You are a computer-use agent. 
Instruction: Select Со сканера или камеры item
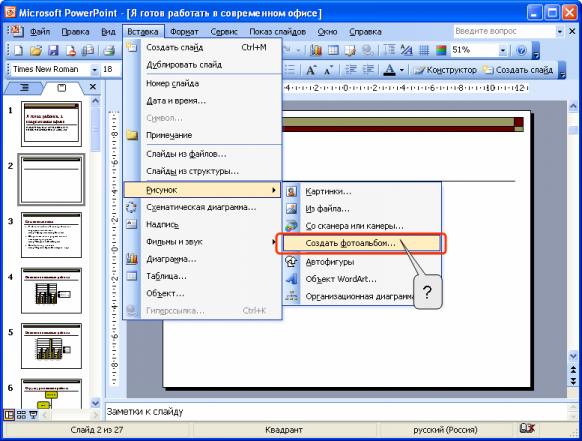[362, 226]
